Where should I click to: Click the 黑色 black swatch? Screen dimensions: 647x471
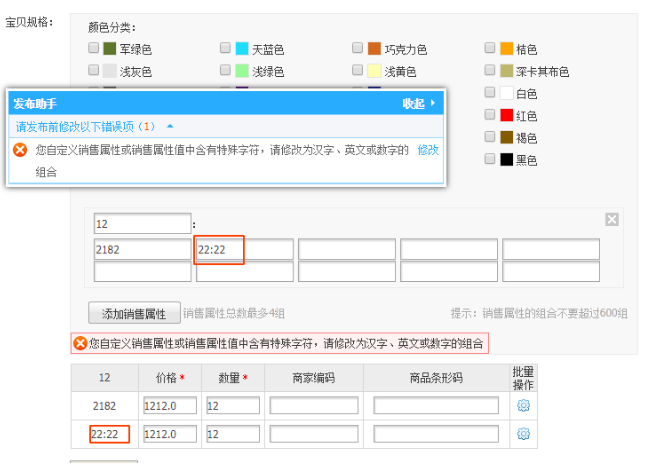(x=506, y=159)
